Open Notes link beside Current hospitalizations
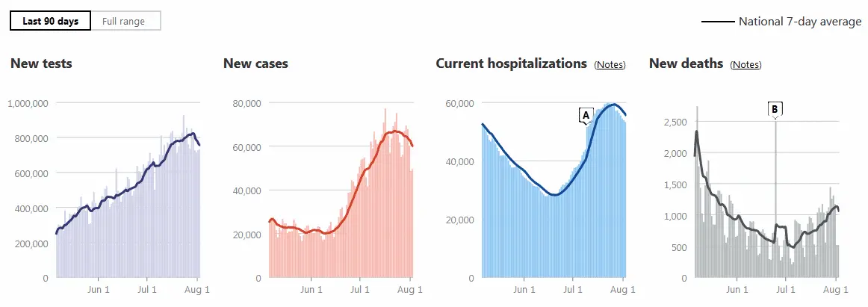 (610, 65)
